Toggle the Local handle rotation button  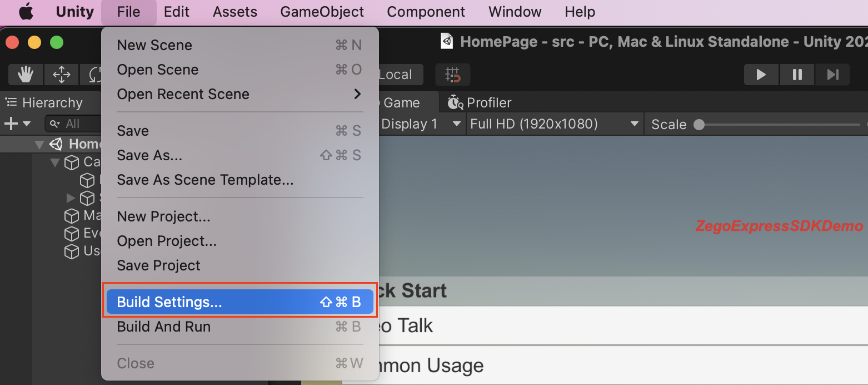tap(397, 75)
